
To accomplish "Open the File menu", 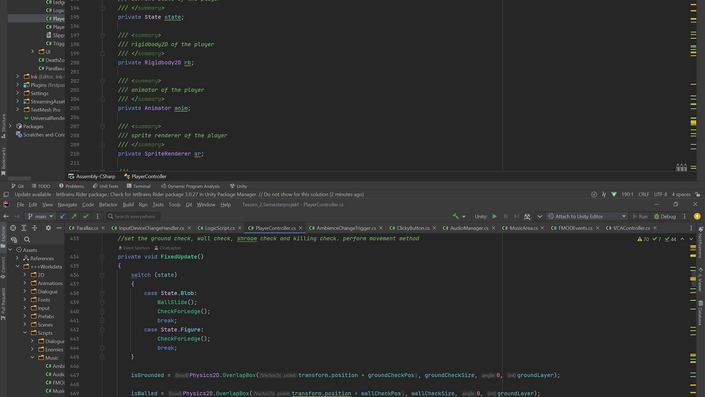I will point(20,205).
